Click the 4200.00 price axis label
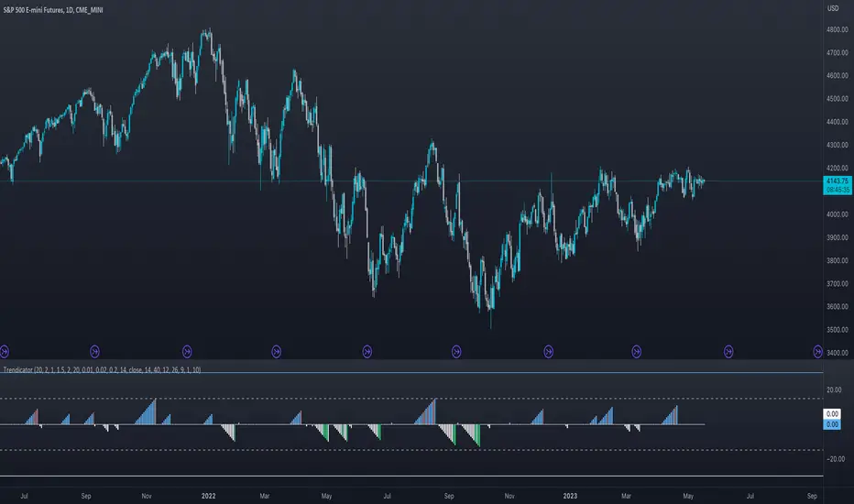 838,169
